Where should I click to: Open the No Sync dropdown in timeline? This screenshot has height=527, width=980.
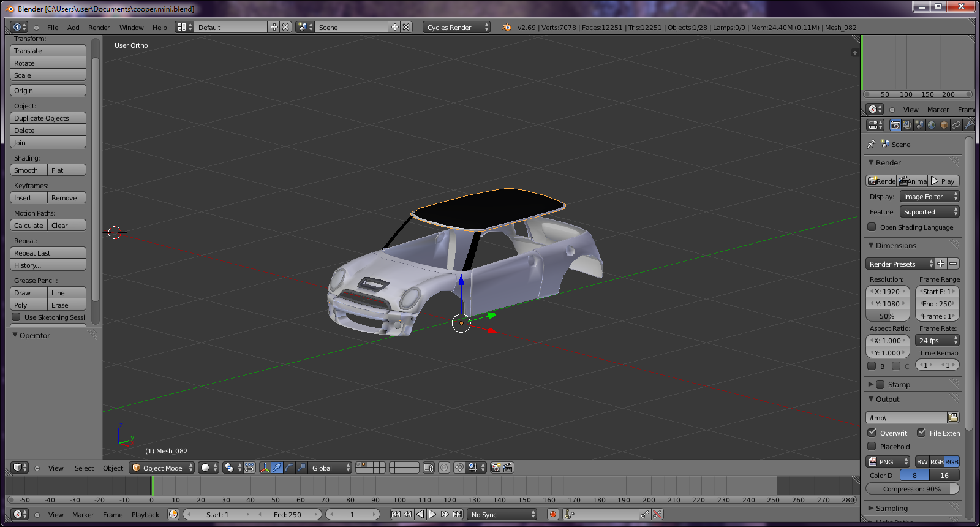(502, 514)
